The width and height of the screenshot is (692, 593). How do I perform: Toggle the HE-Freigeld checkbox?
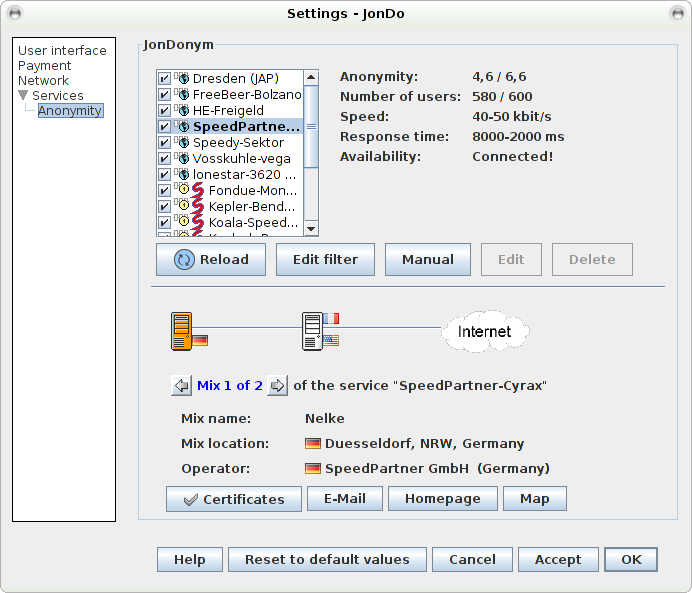point(164,110)
